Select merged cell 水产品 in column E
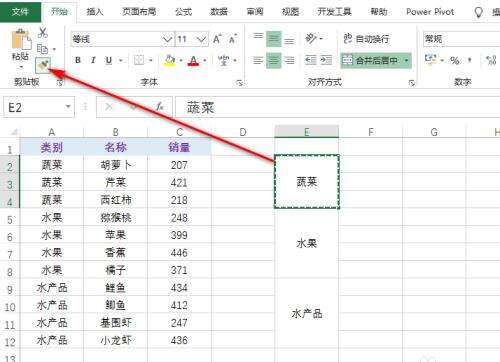This screenshot has width=500, height=362. [x=307, y=313]
